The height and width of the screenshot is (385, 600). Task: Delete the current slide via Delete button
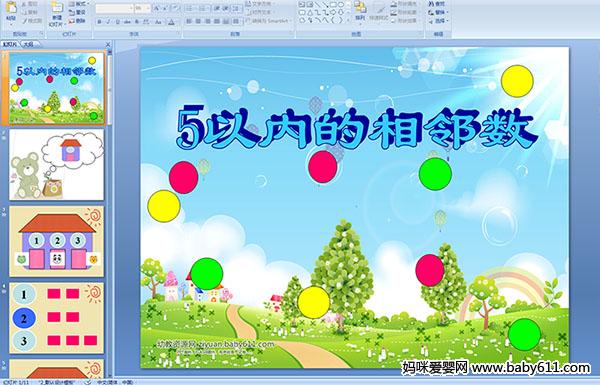coord(77,21)
